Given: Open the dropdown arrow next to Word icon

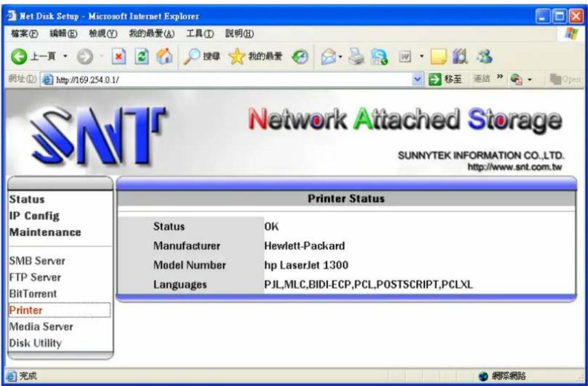Looking at the screenshot, I should [x=421, y=57].
